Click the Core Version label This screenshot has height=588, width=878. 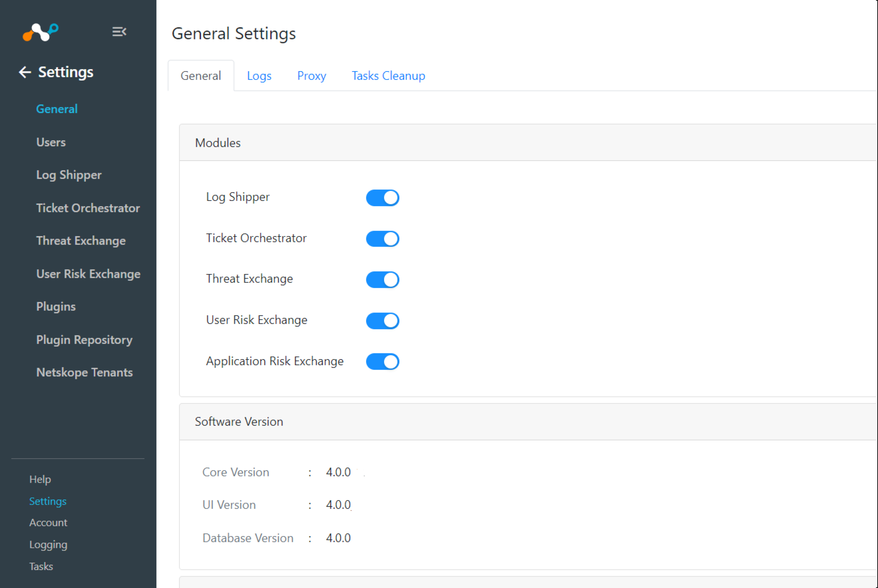[236, 472]
